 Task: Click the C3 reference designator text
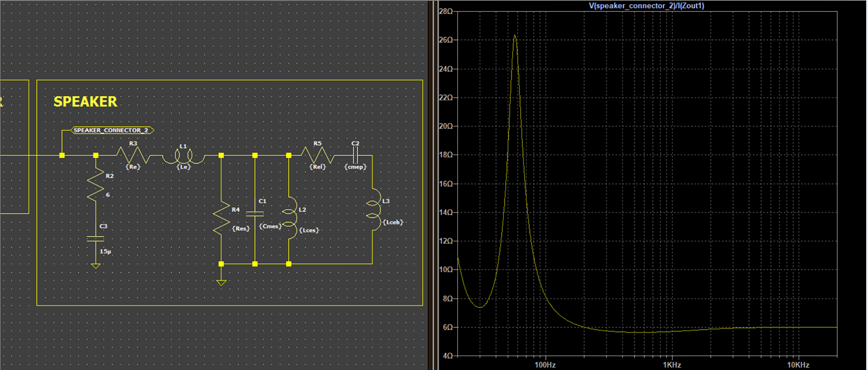pos(103,226)
